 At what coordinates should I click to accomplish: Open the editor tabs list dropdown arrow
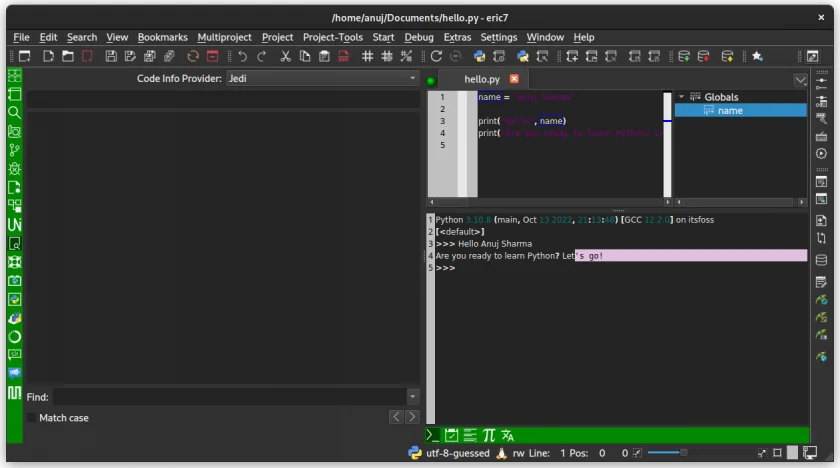click(x=800, y=80)
